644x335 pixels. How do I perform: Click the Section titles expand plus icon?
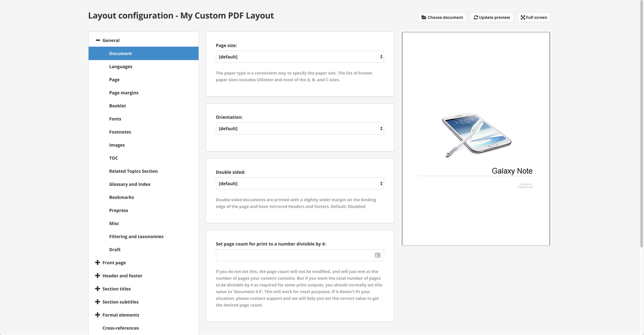[x=97, y=289]
